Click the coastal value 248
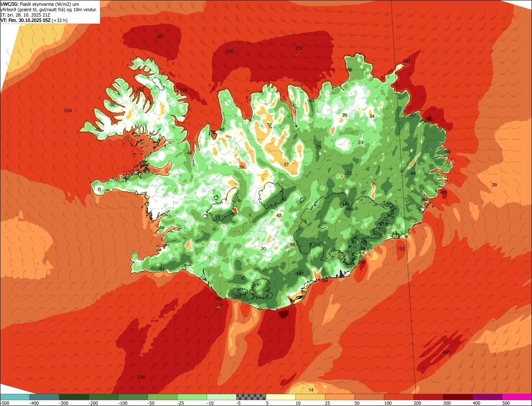Viewport: 532px width, 406px height. point(362,262)
